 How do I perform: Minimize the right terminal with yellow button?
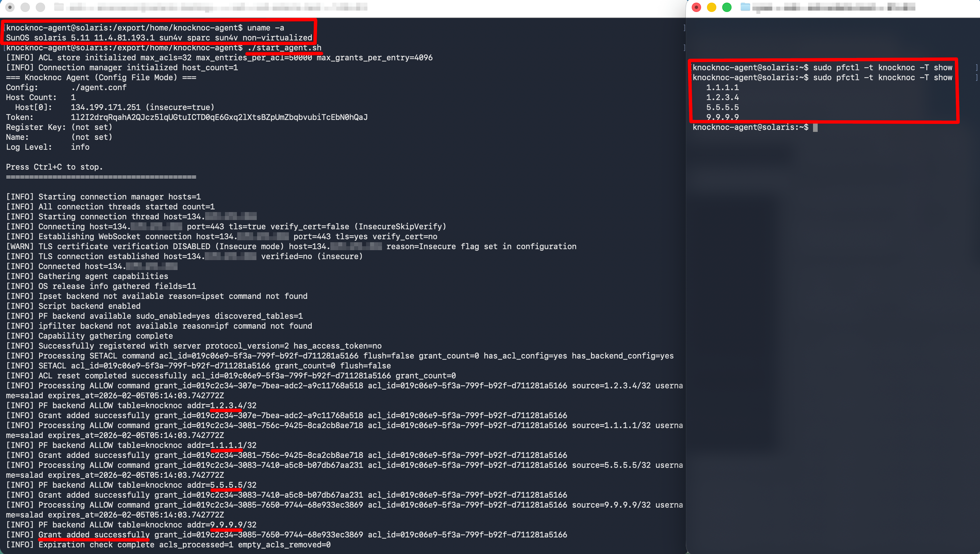(711, 7)
